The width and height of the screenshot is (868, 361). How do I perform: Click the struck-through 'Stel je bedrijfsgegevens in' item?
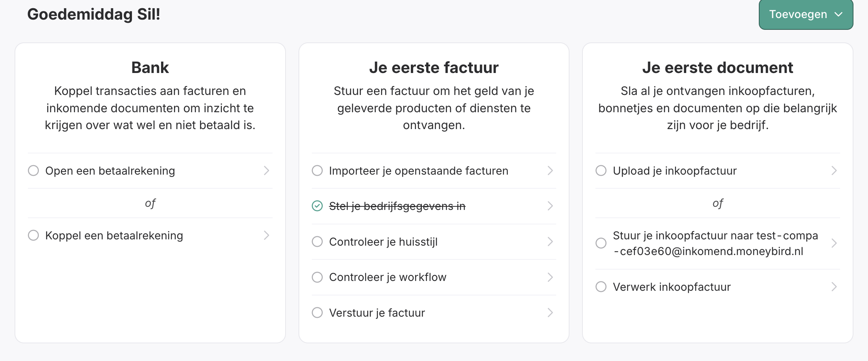click(x=397, y=206)
